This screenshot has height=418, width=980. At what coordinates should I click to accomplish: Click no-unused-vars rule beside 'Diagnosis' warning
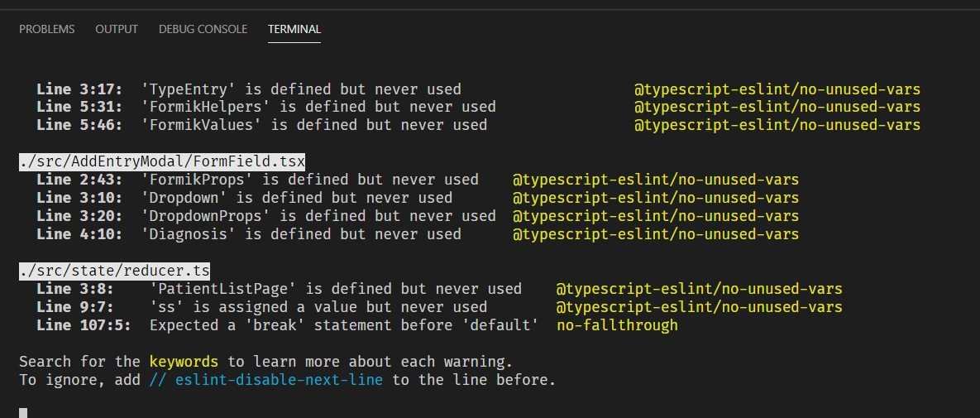656,234
